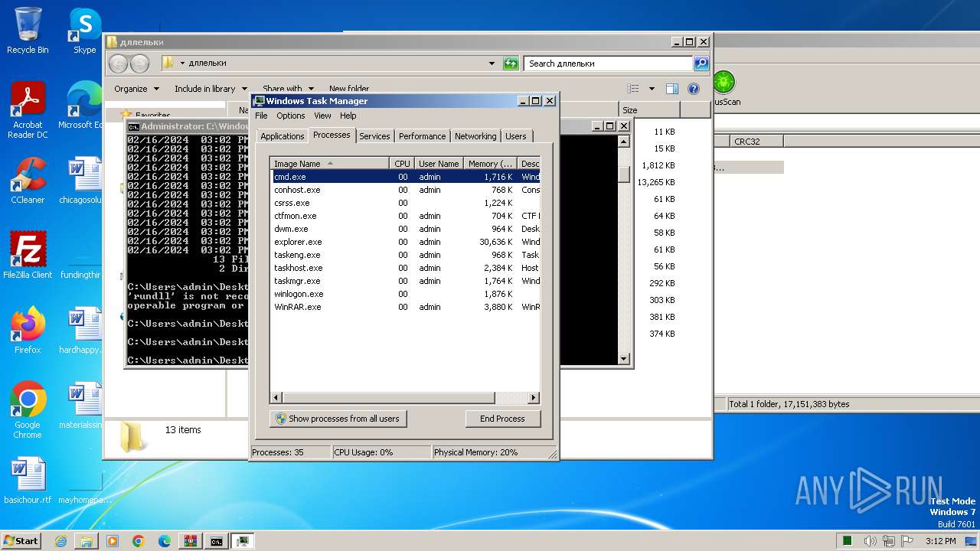
Task: Select WinRAR.exe process row
Action: (x=406, y=307)
